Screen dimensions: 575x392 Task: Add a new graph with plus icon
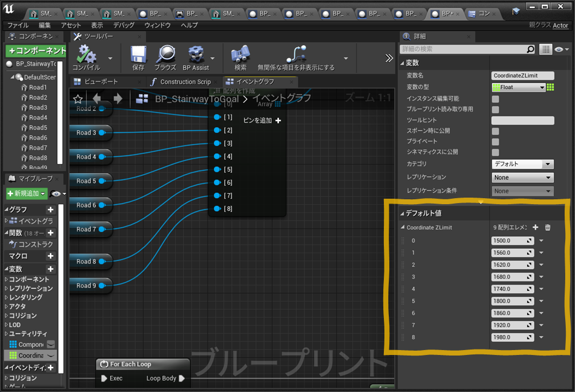point(51,210)
